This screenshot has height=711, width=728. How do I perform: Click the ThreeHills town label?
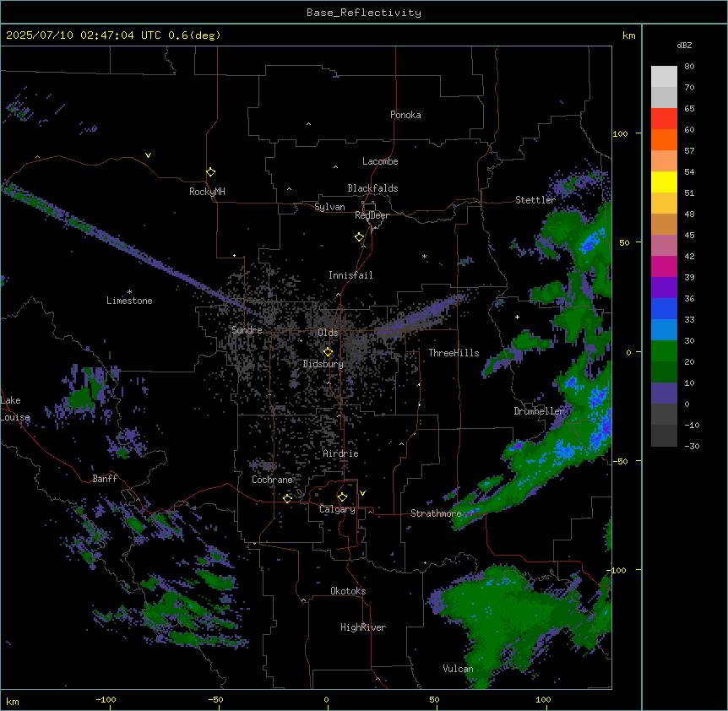(x=454, y=353)
